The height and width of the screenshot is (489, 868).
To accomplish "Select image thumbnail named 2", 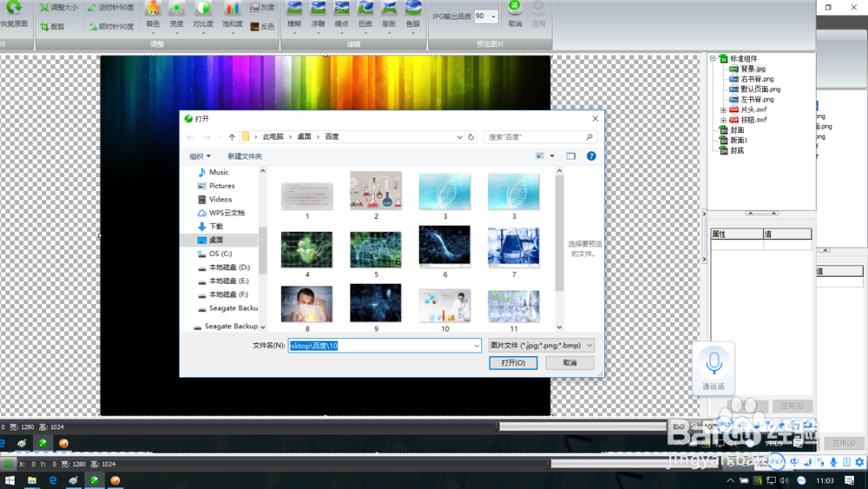I will (x=376, y=190).
